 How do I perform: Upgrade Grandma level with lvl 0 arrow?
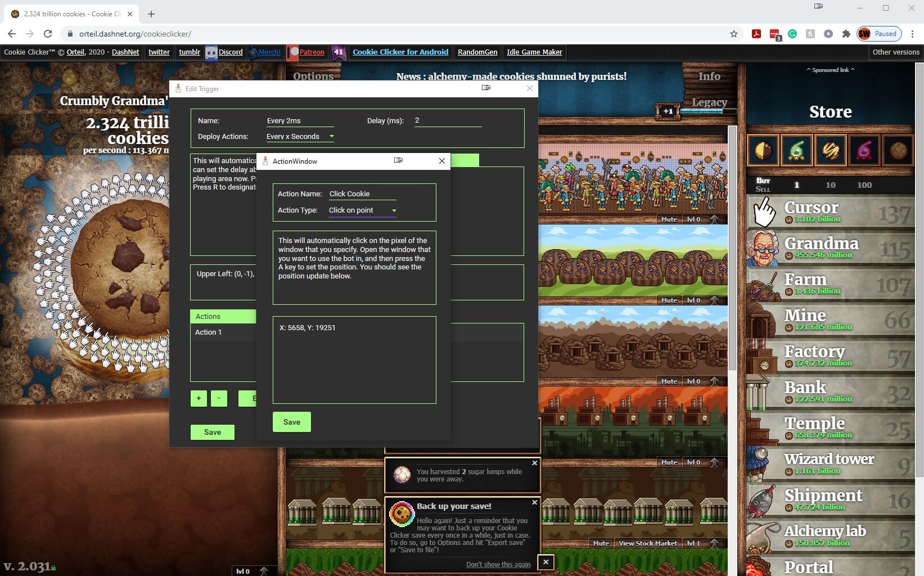coord(714,219)
